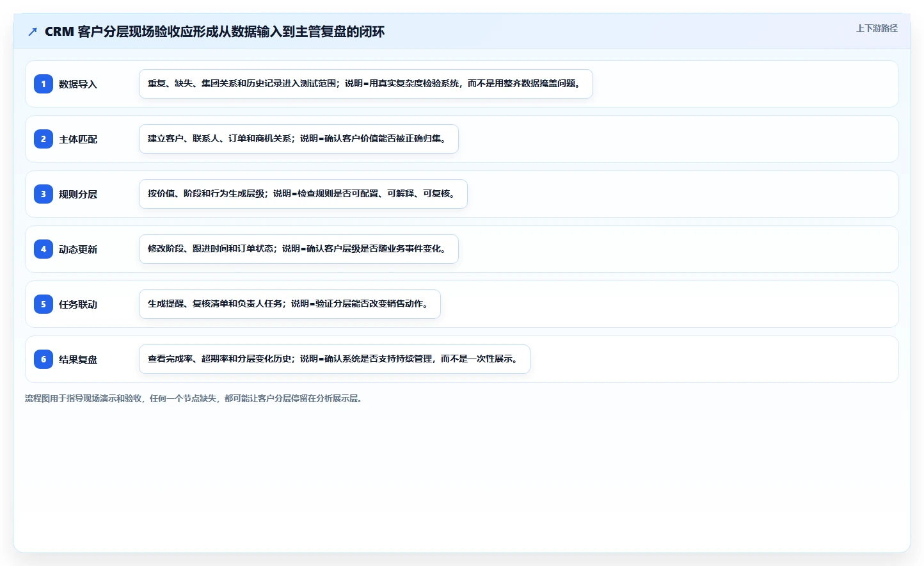Click the 任务联动 step label
Viewport: 924px width, 566px height.
tap(78, 304)
